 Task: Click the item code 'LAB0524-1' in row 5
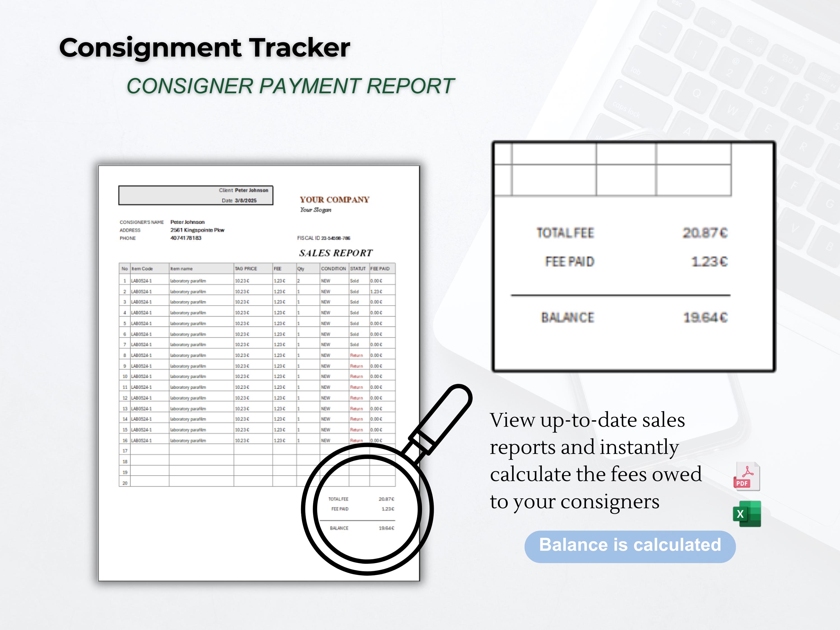(141, 324)
